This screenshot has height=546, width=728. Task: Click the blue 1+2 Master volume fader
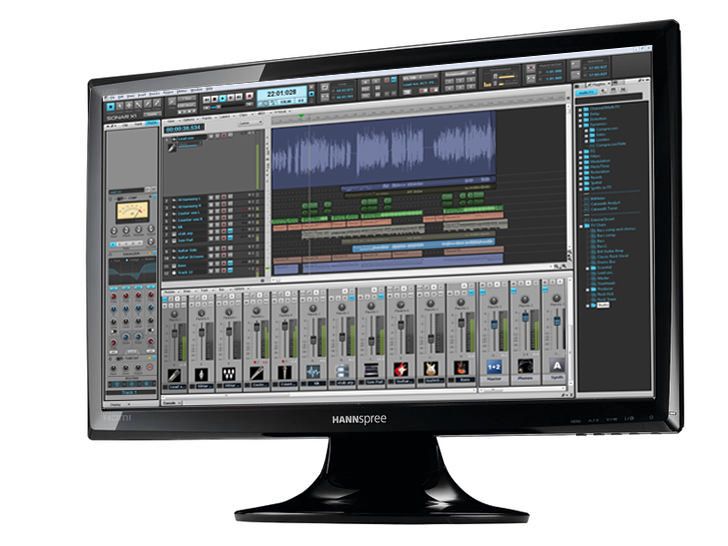pos(494,324)
